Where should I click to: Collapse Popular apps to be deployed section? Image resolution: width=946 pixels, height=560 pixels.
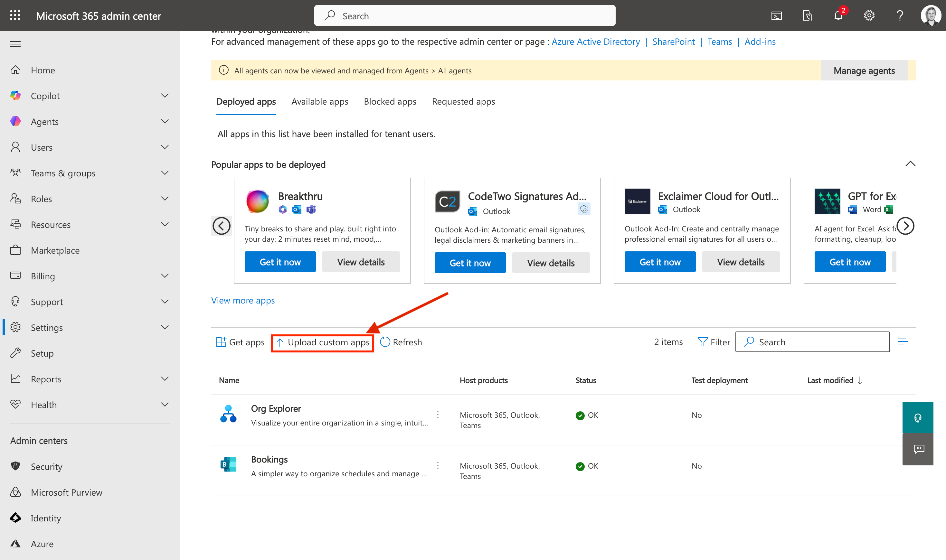(910, 164)
